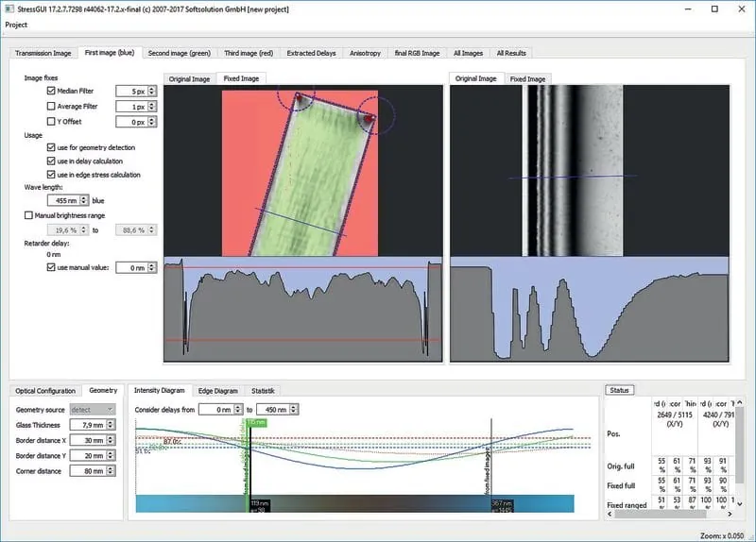Toggle use for geometry detection checkbox

click(51, 147)
